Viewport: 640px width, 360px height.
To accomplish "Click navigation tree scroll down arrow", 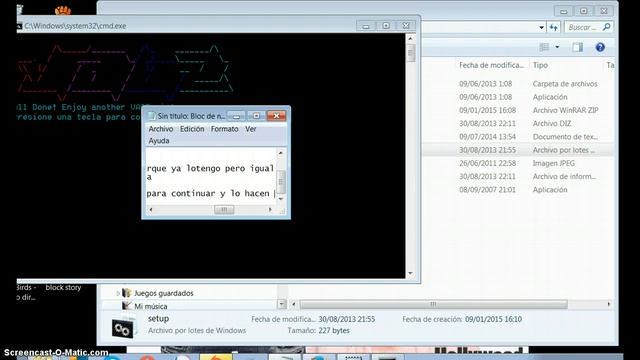I will (282, 304).
